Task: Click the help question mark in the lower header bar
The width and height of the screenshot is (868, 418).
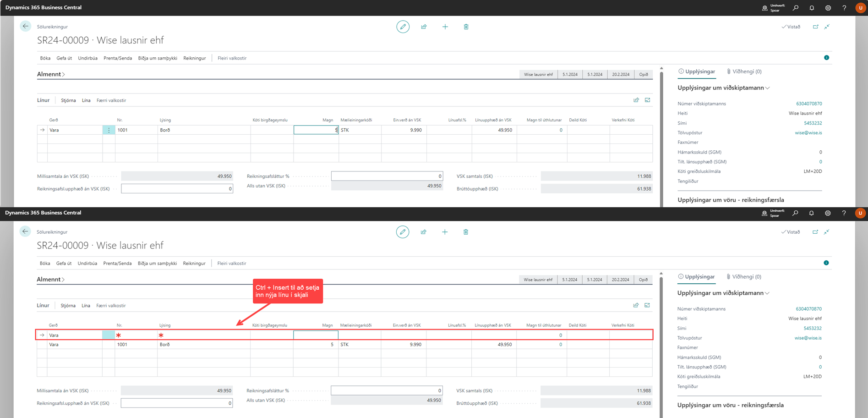Action: click(844, 213)
